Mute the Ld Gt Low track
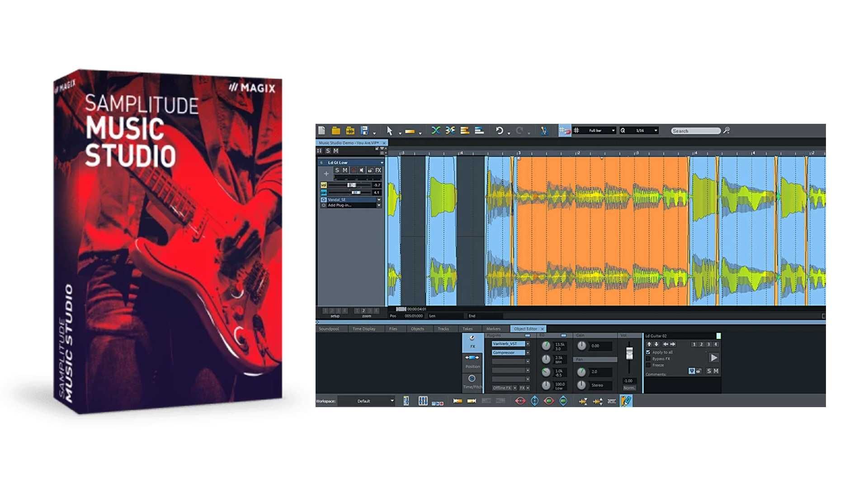The image size is (868, 488). [344, 170]
